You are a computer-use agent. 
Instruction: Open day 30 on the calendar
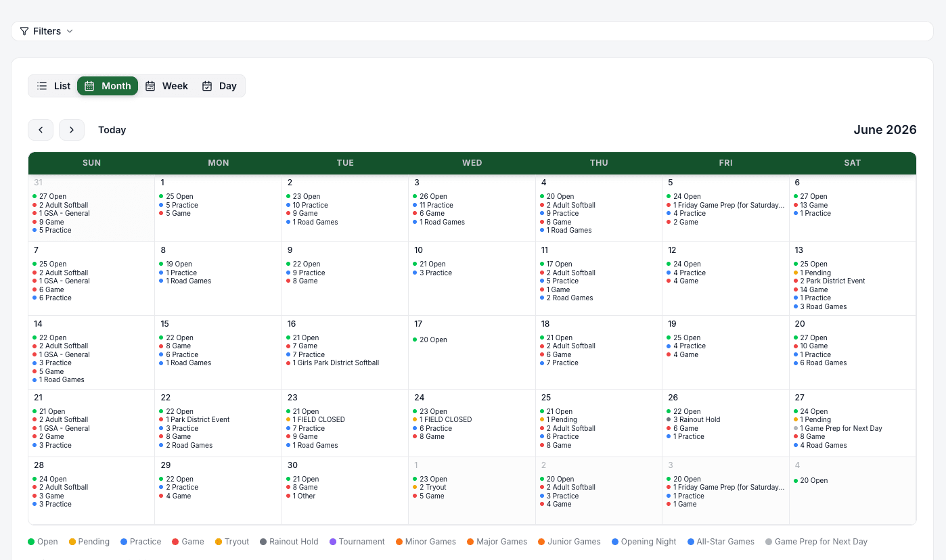pyautogui.click(x=292, y=465)
